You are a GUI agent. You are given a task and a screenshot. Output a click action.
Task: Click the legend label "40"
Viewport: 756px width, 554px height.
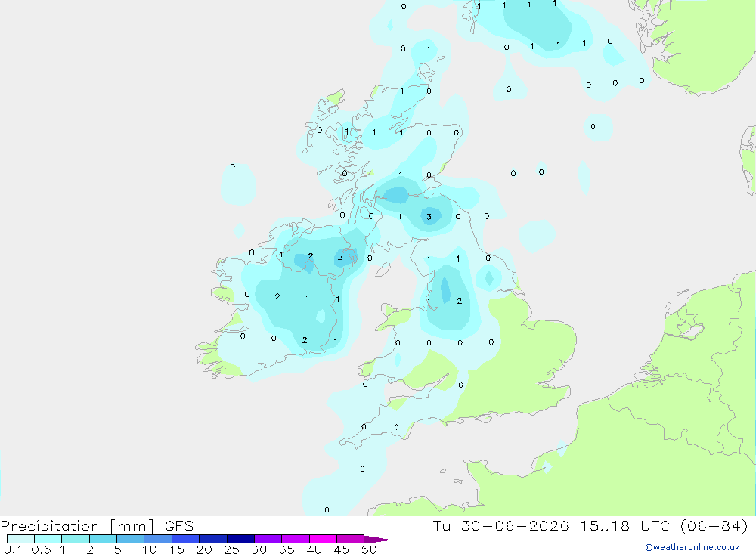pyautogui.click(x=314, y=549)
